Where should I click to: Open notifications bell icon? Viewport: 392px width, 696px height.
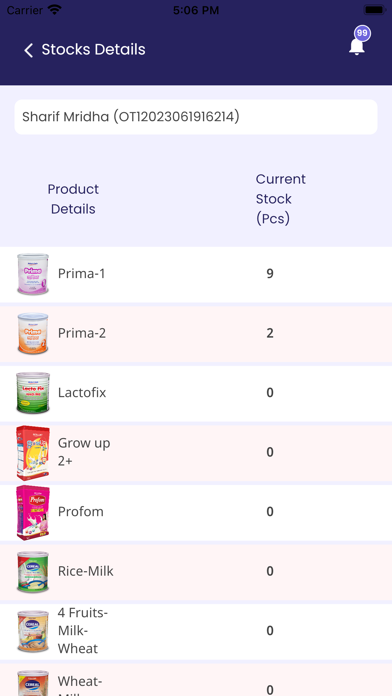(x=356, y=46)
